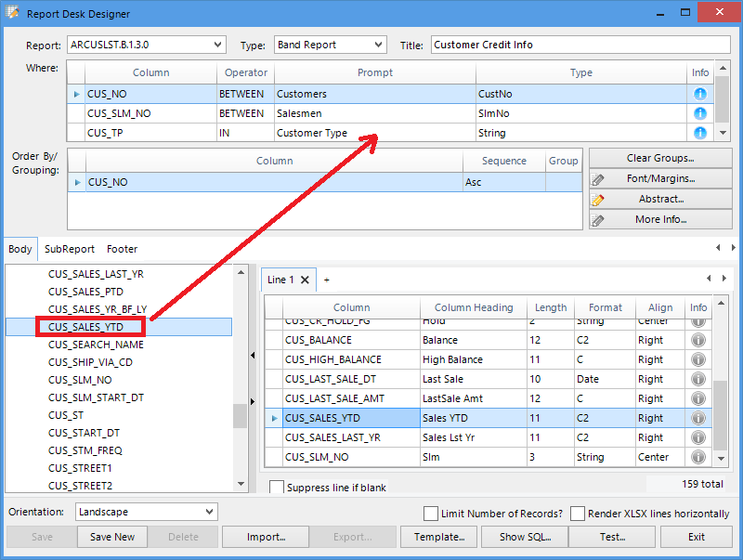Switch to the Footer tab
The image size is (743, 560).
pyautogui.click(x=122, y=249)
